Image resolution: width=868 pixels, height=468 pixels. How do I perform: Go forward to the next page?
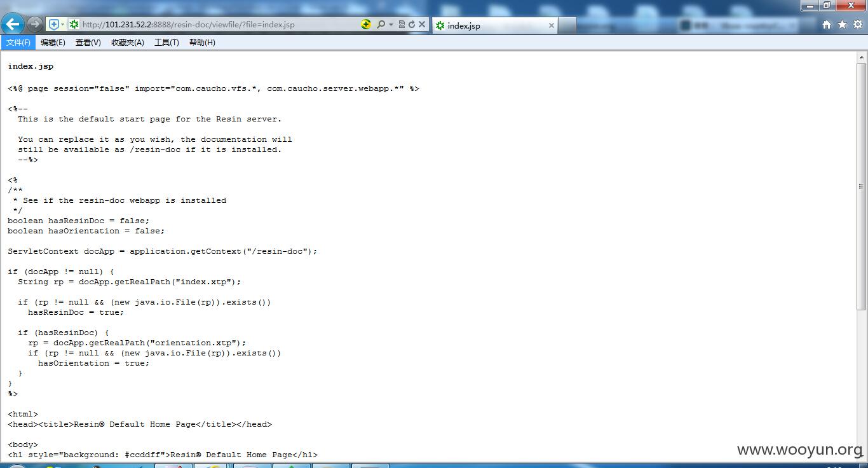(35, 24)
